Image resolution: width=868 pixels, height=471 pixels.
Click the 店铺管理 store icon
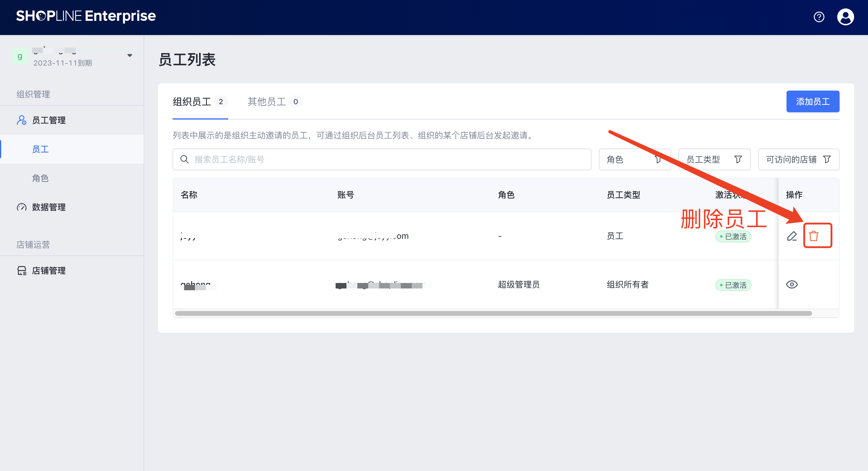[x=21, y=271]
